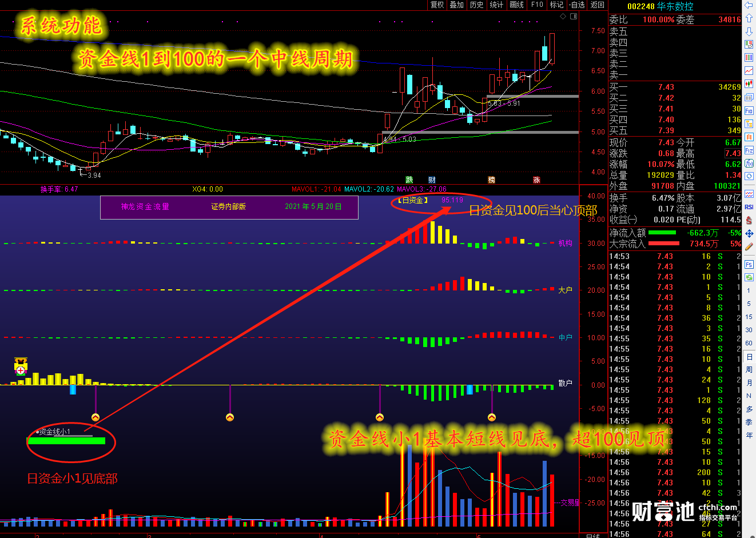
Task: Open the f(x) formula icon
Action: point(749,163)
